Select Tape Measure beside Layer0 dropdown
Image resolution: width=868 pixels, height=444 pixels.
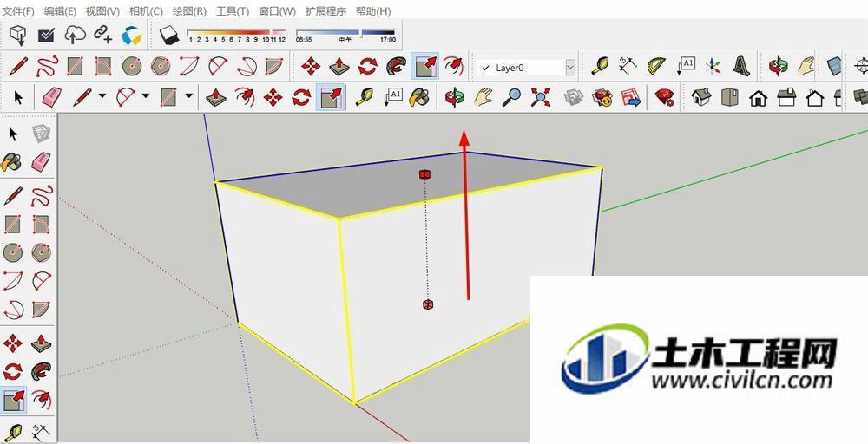click(x=600, y=67)
